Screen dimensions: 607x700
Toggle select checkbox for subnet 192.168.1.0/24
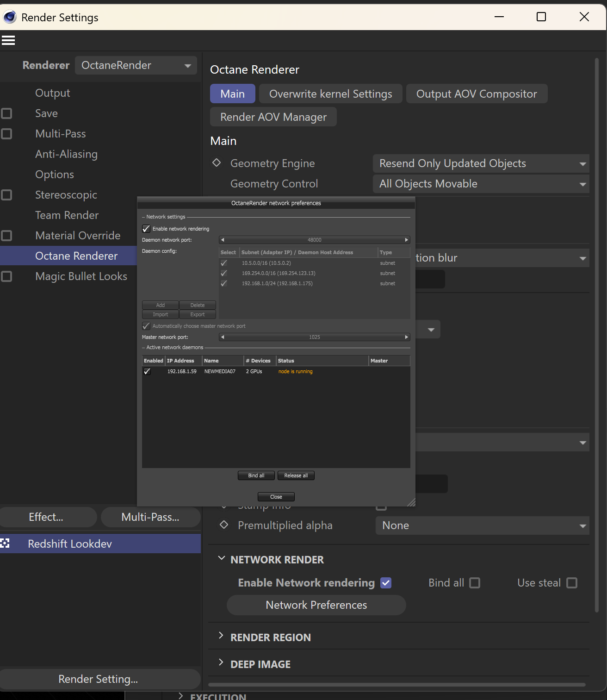click(224, 283)
